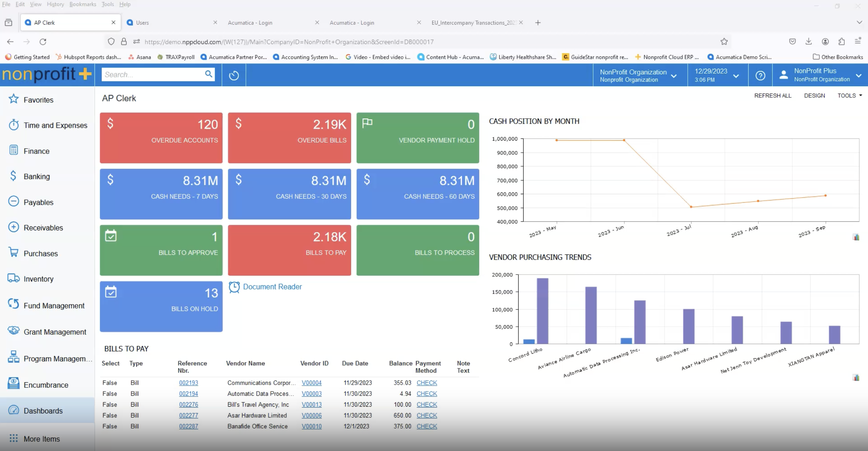
Task: Open bill reference 002193
Action: tap(188, 383)
